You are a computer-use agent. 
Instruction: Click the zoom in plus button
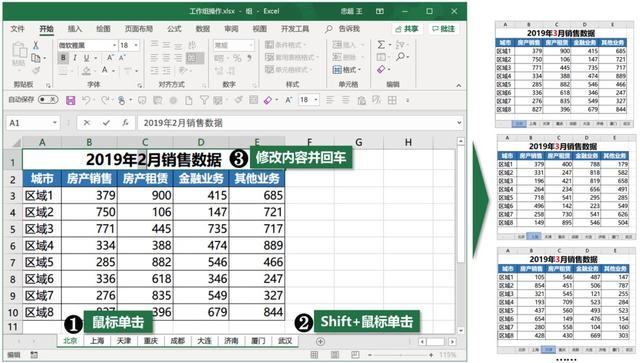[x=431, y=355]
